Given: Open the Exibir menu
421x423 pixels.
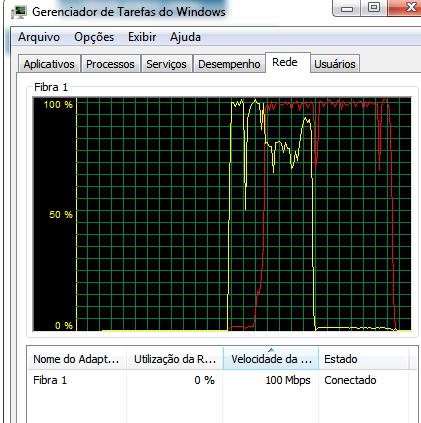Looking at the screenshot, I should (142, 37).
